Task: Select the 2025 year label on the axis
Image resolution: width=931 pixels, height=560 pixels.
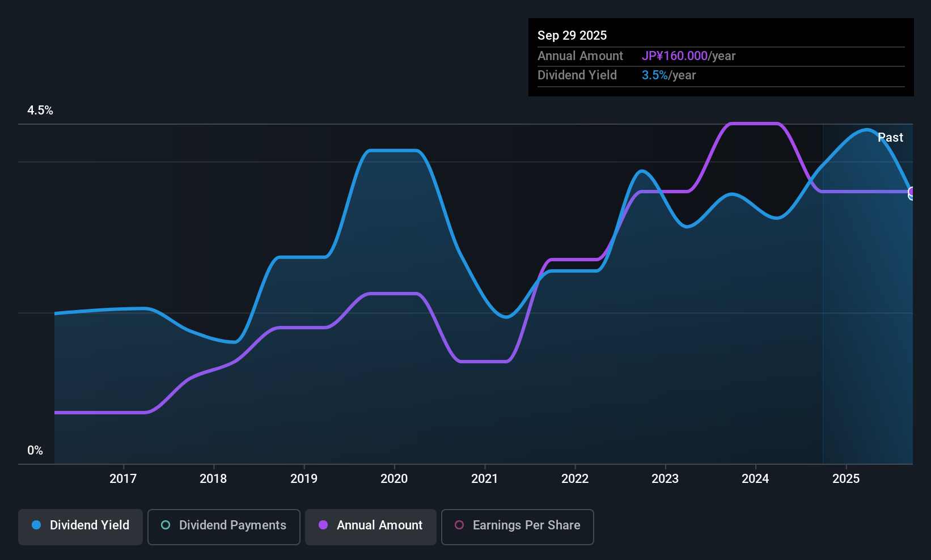Action: coord(846,478)
